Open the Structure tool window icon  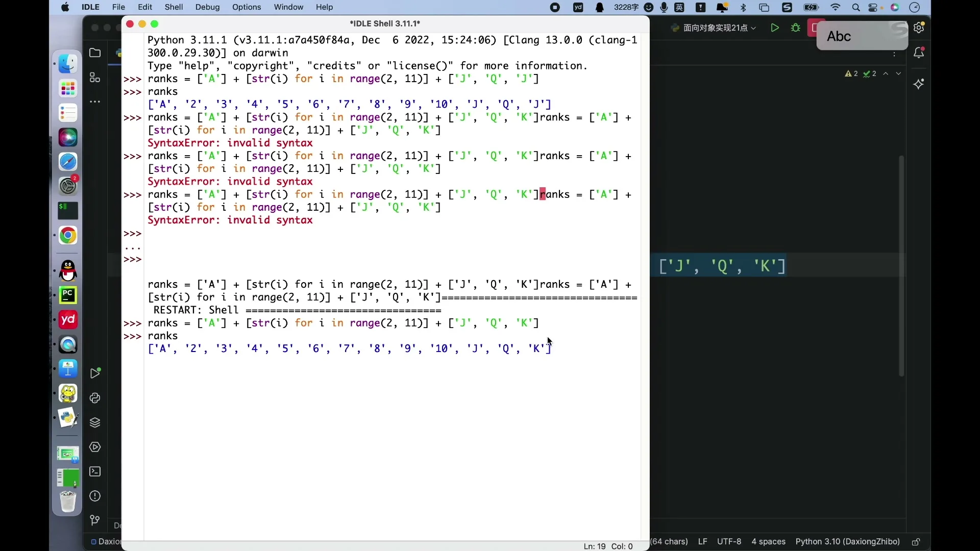[95, 78]
